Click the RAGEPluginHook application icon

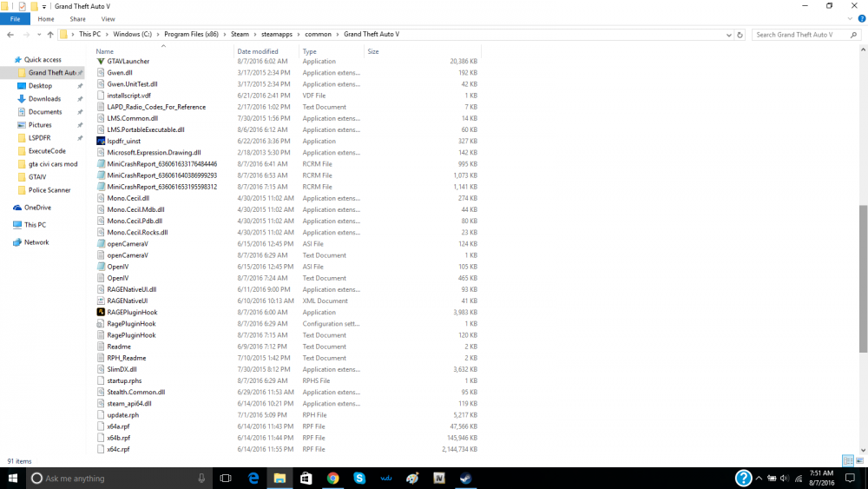point(101,312)
